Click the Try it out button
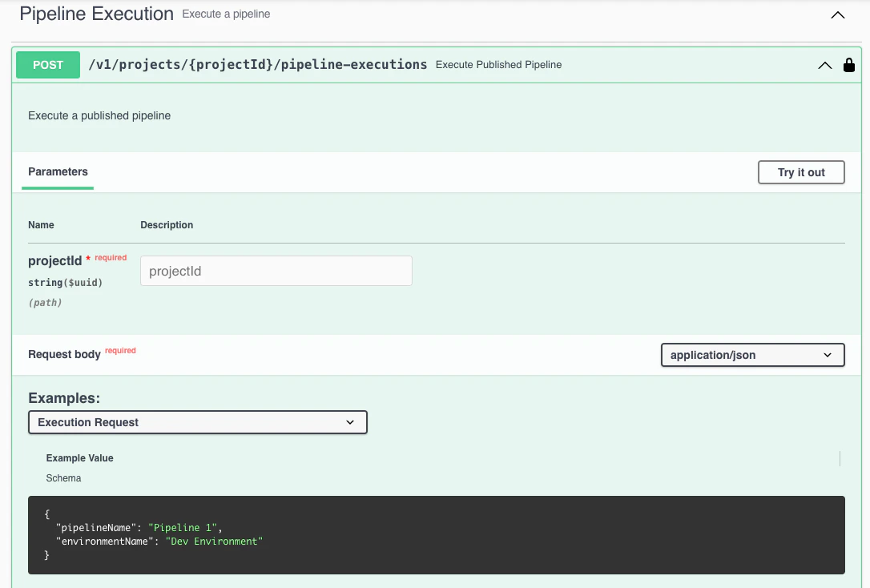 coord(800,171)
